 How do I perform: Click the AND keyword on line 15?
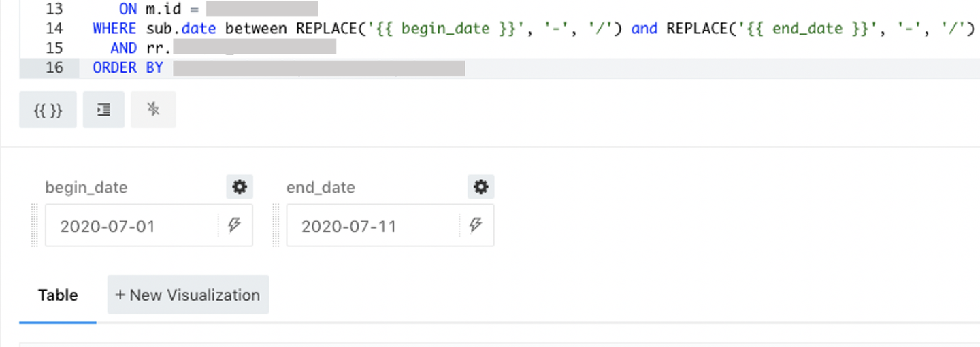123,48
